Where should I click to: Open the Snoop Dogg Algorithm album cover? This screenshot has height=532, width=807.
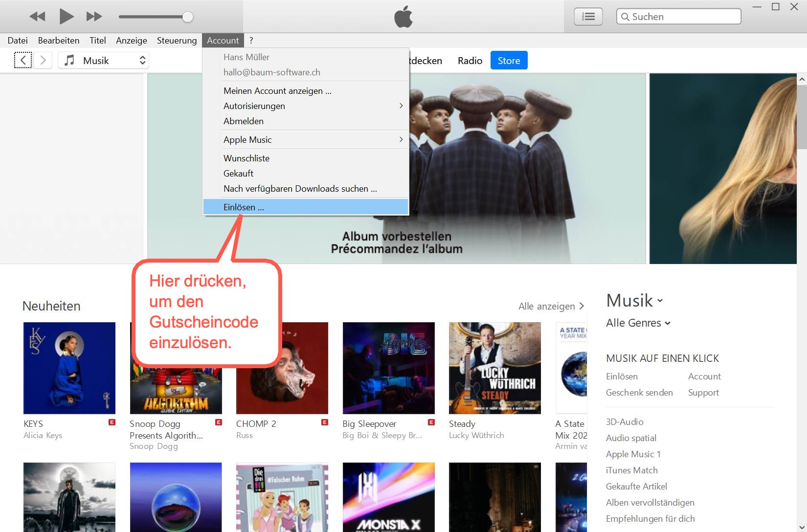tap(176, 390)
